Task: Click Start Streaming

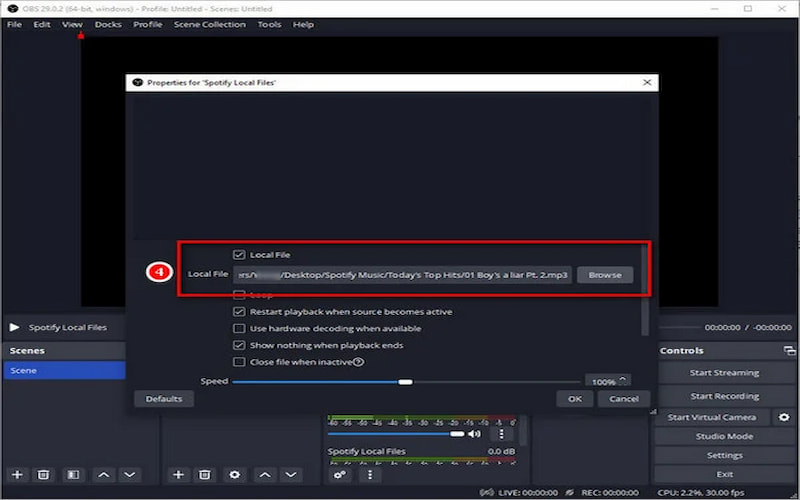Action: click(724, 373)
